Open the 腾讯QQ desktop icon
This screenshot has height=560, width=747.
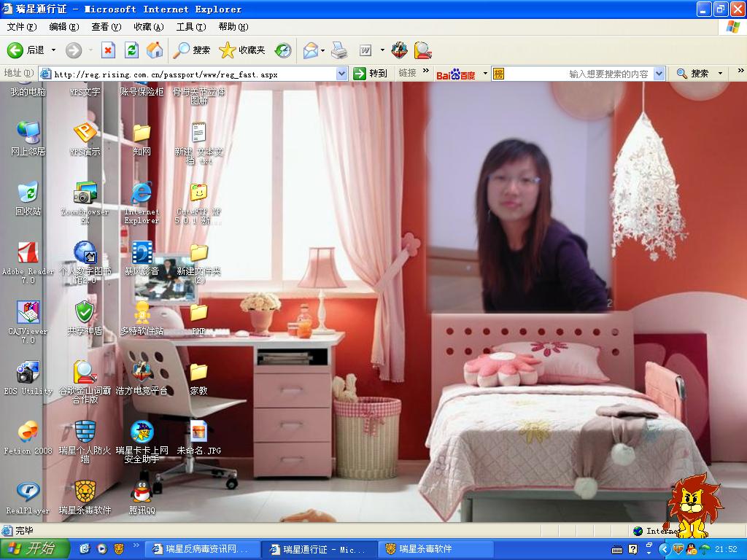pyautogui.click(x=142, y=493)
